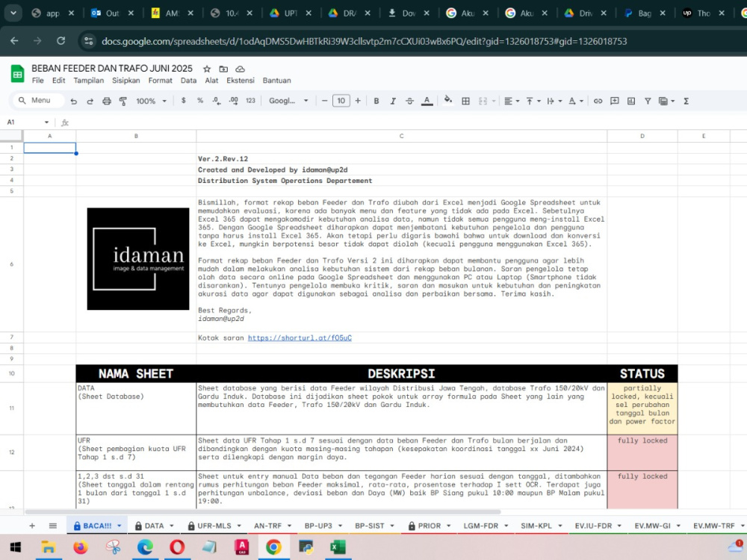747x560 pixels.
Task: Toggle strikethrough formatting
Action: coord(409,101)
